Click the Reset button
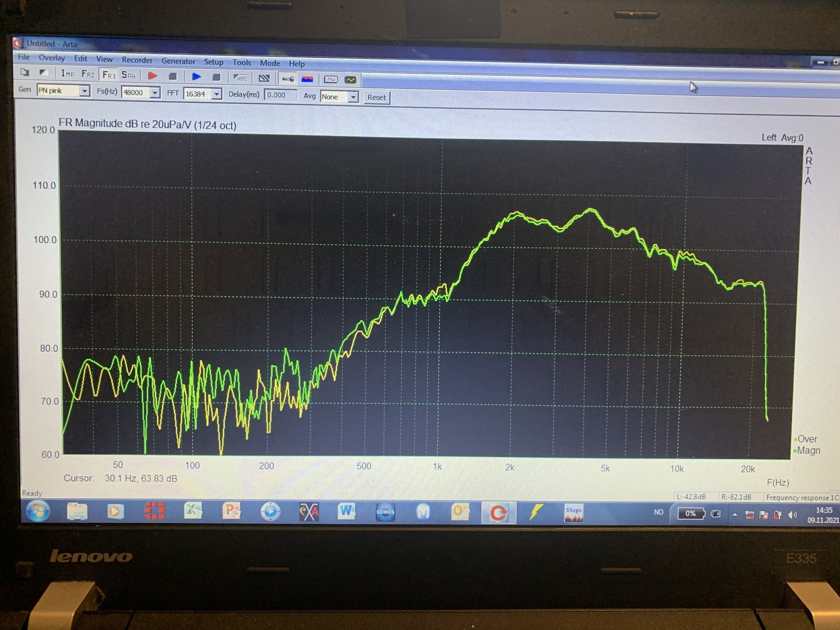Viewport: 840px width, 630px height. (376, 97)
